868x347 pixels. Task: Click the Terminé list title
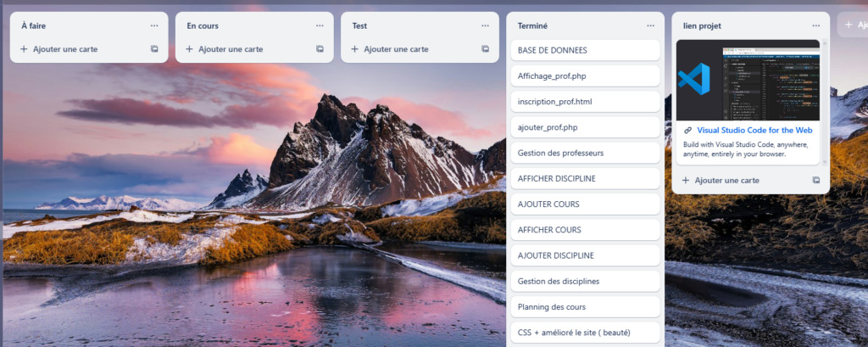(533, 26)
